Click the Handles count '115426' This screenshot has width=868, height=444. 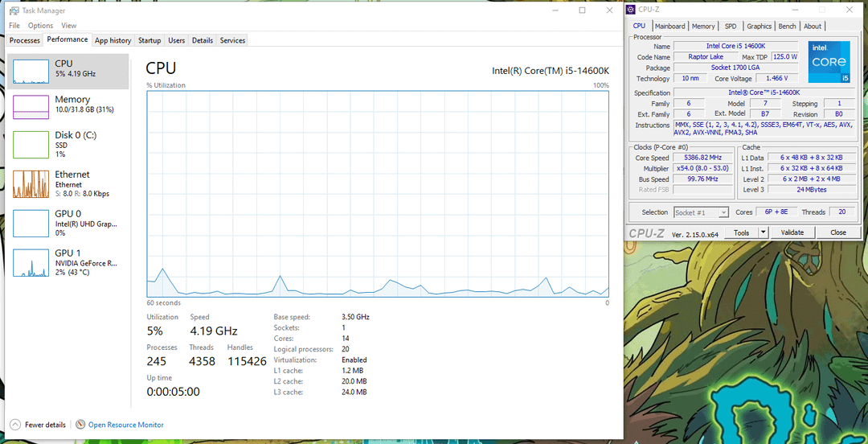[x=247, y=362]
